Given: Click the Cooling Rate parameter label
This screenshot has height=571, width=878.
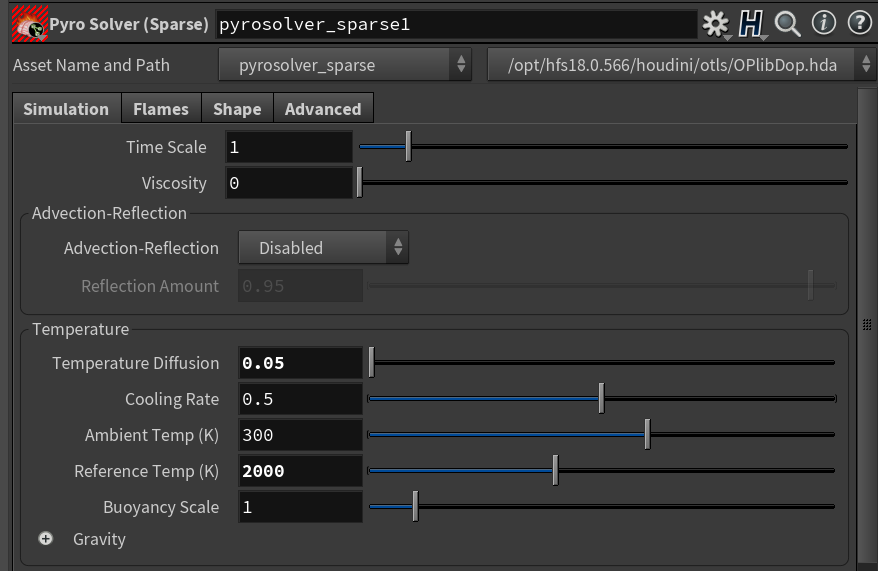Looking at the screenshot, I should click(x=172, y=399).
